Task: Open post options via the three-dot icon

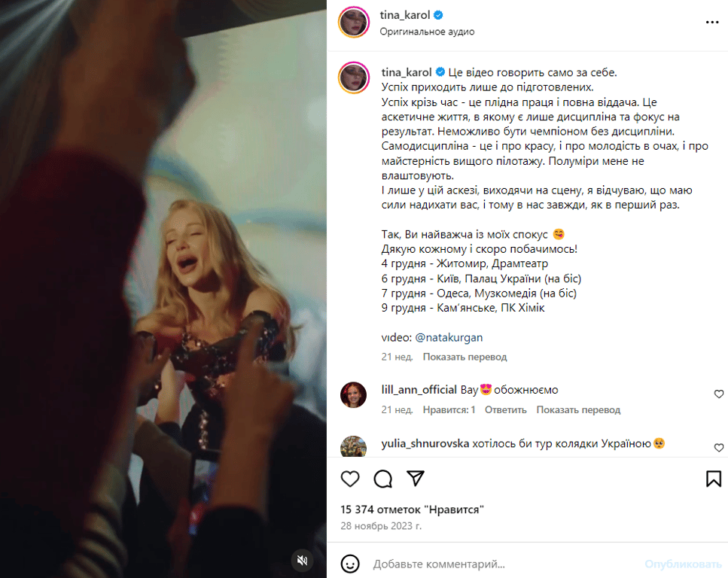Action: (x=711, y=22)
